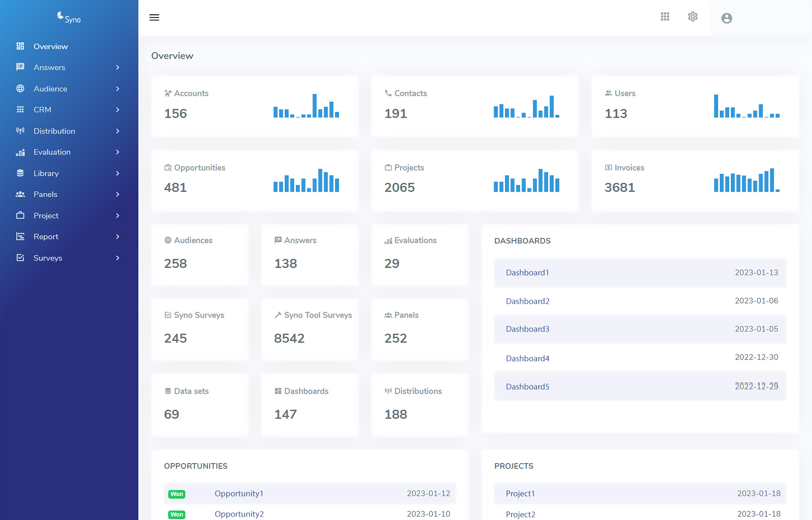Click the Panels people icon in sidebar
The height and width of the screenshot is (520, 812).
tap(20, 194)
